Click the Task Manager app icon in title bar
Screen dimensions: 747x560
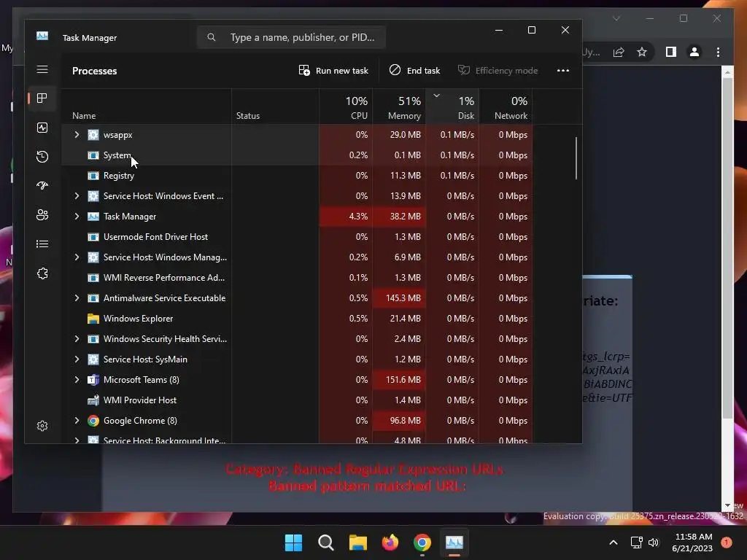point(42,36)
